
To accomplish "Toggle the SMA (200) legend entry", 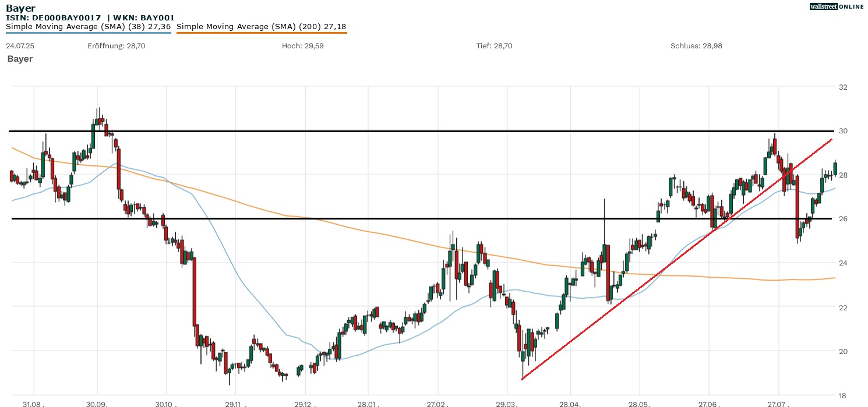I will click(x=261, y=26).
